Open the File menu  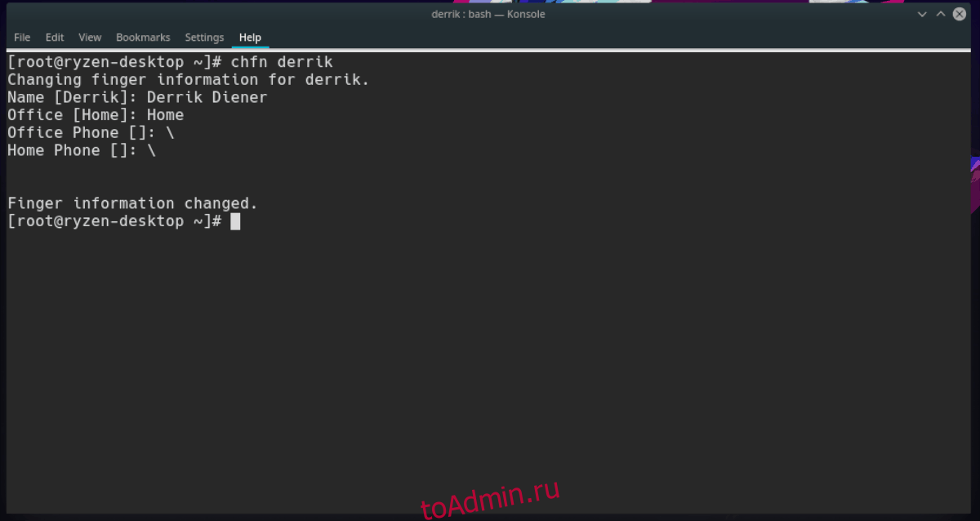point(22,38)
